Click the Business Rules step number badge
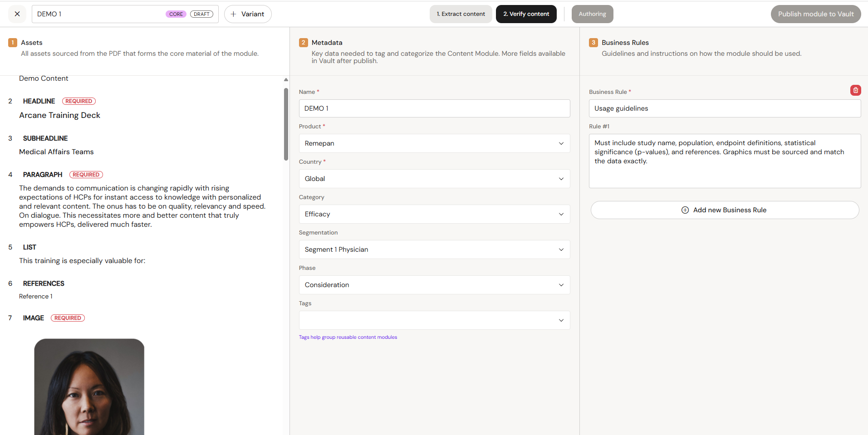The height and width of the screenshot is (435, 868). [593, 43]
